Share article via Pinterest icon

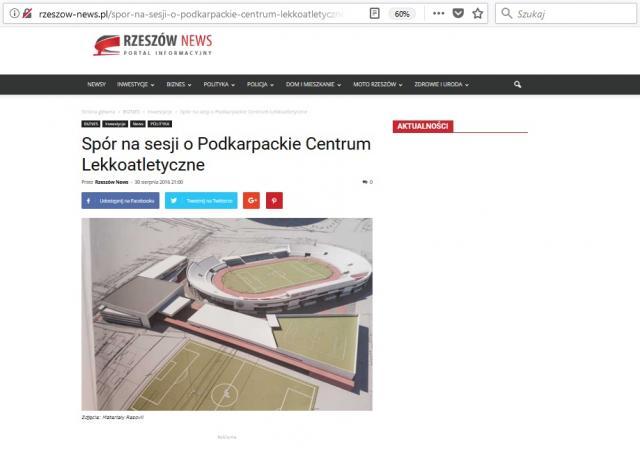(x=274, y=200)
